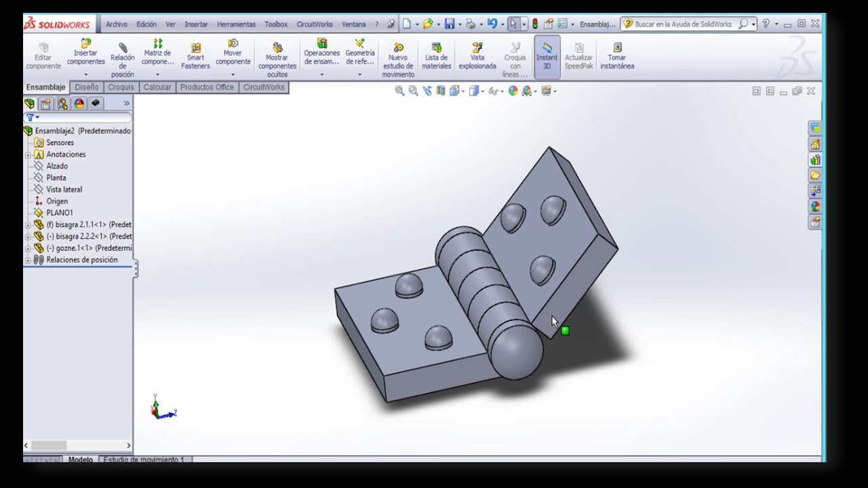This screenshot has height=488, width=868.
Task: Open the Toolbox menu
Action: (x=276, y=24)
